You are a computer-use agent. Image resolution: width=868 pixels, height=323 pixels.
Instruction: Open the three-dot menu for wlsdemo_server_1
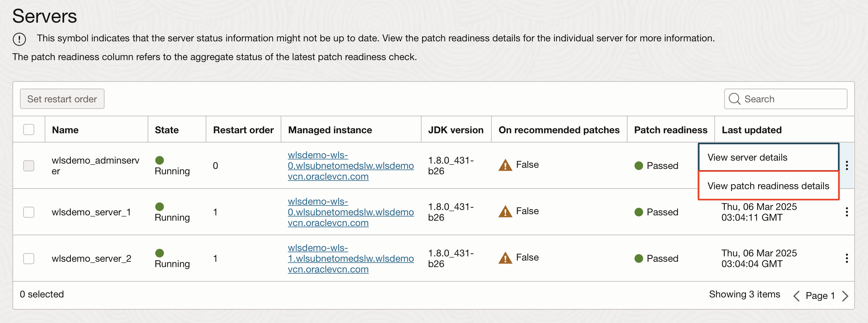[847, 212]
